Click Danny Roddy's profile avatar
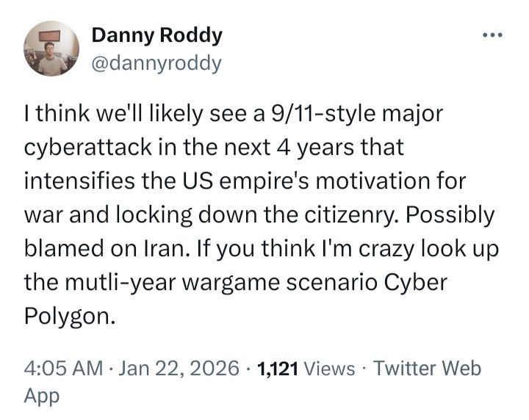 click(x=51, y=48)
